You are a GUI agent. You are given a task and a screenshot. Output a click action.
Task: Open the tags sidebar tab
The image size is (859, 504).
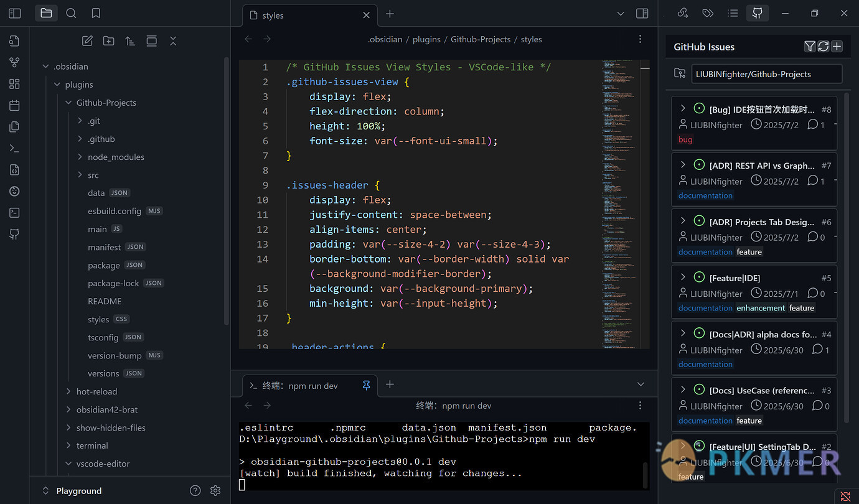pos(707,13)
